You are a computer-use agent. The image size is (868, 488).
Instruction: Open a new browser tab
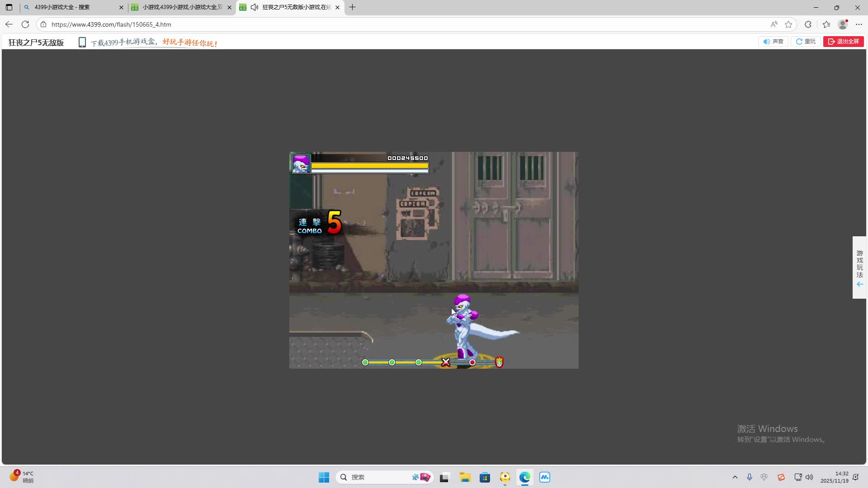(x=353, y=7)
